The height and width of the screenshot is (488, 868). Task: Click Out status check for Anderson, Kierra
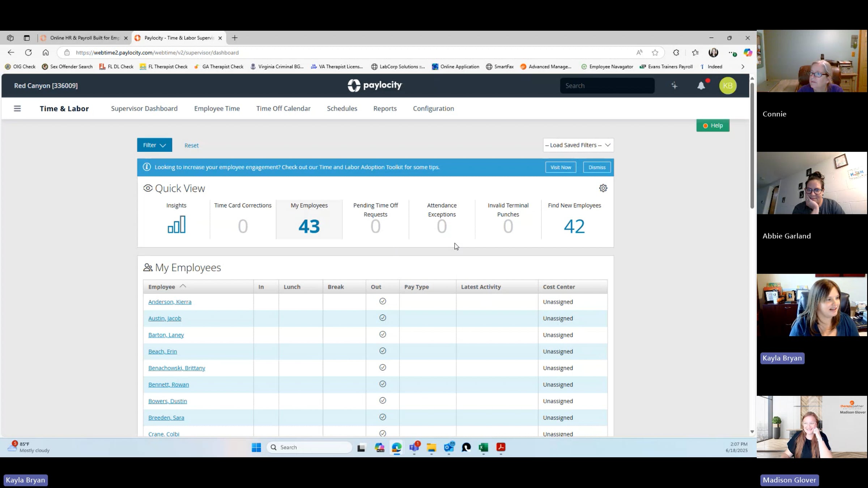[382, 301]
